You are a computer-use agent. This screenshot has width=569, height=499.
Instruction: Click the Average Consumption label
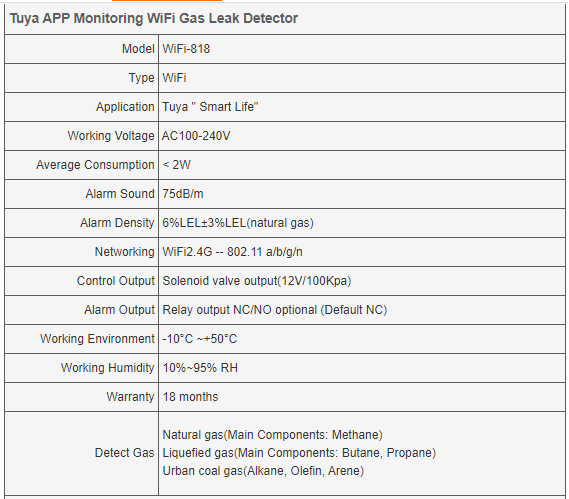point(95,165)
